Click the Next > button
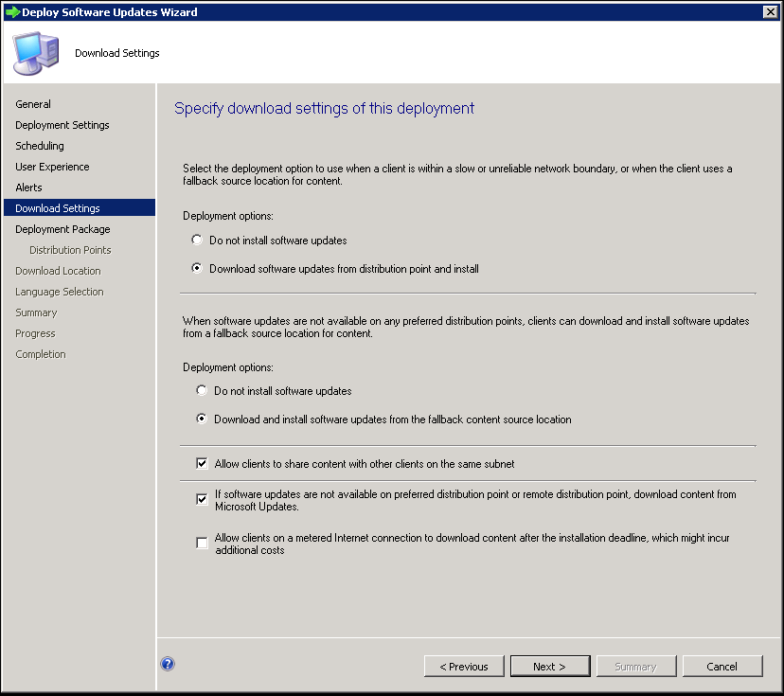 click(550, 667)
